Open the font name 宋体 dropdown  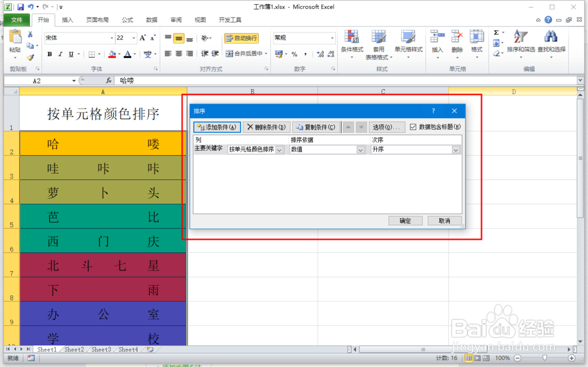coord(112,38)
